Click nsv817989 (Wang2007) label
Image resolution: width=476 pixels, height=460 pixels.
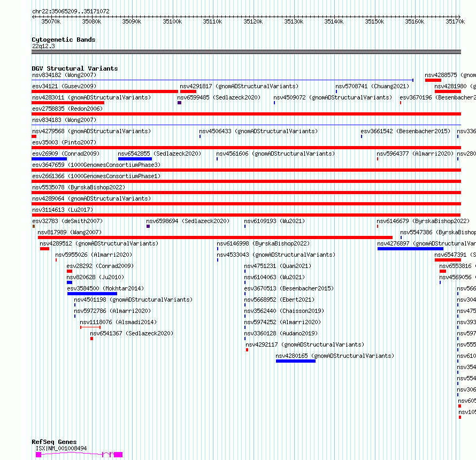[x=70, y=232]
